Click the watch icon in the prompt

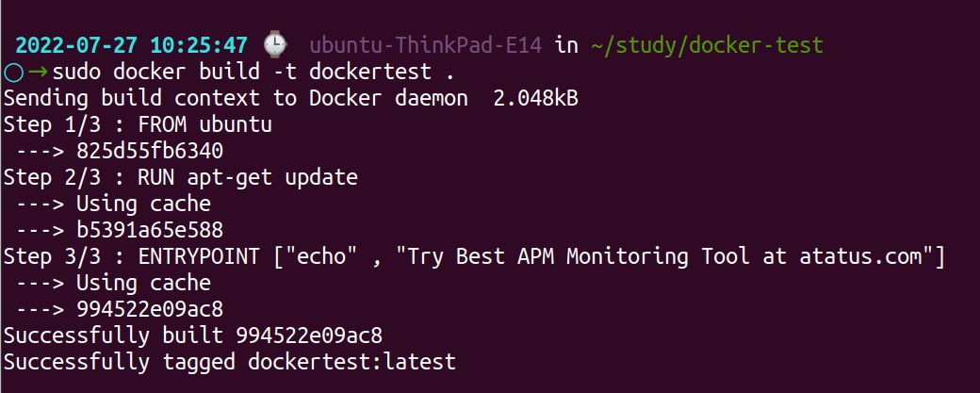click(x=274, y=44)
